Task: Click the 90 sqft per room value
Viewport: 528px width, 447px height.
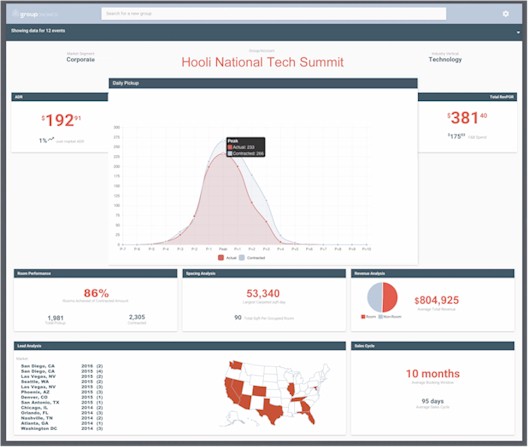Action: (x=238, y=317)
